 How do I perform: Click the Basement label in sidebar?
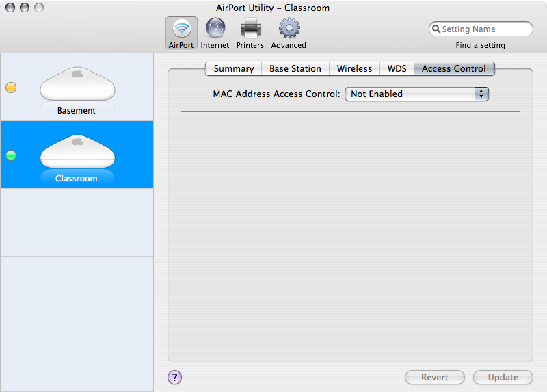click(x=77, y=111)
